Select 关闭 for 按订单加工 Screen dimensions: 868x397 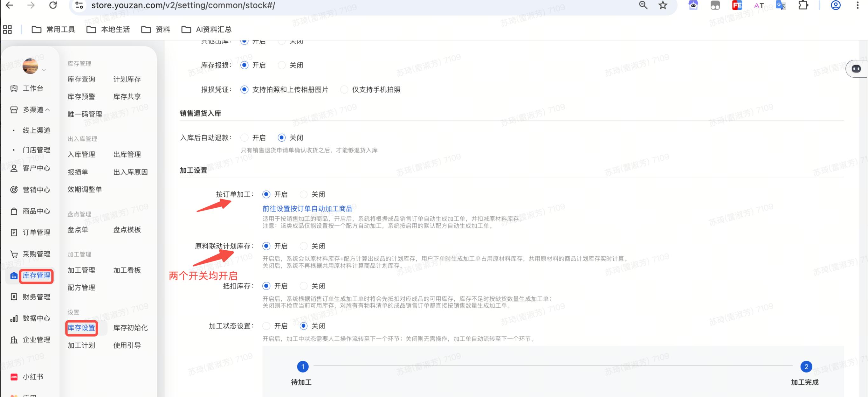304,194
